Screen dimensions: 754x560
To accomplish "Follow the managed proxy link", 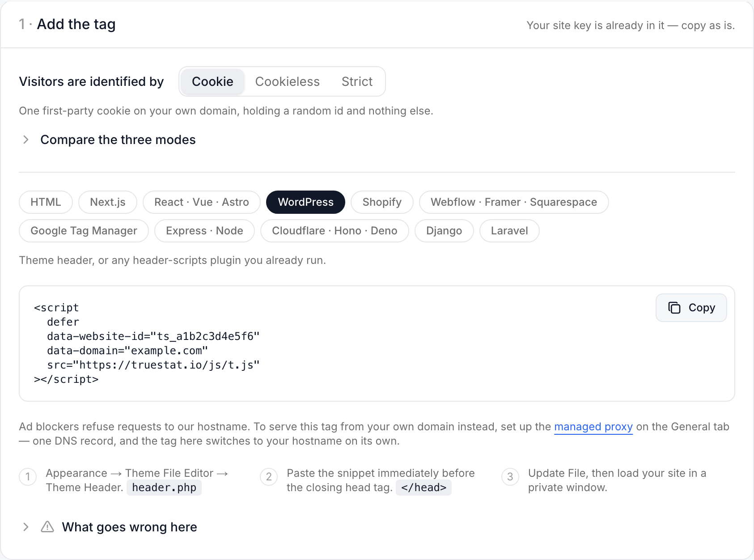I will point(593,427).
